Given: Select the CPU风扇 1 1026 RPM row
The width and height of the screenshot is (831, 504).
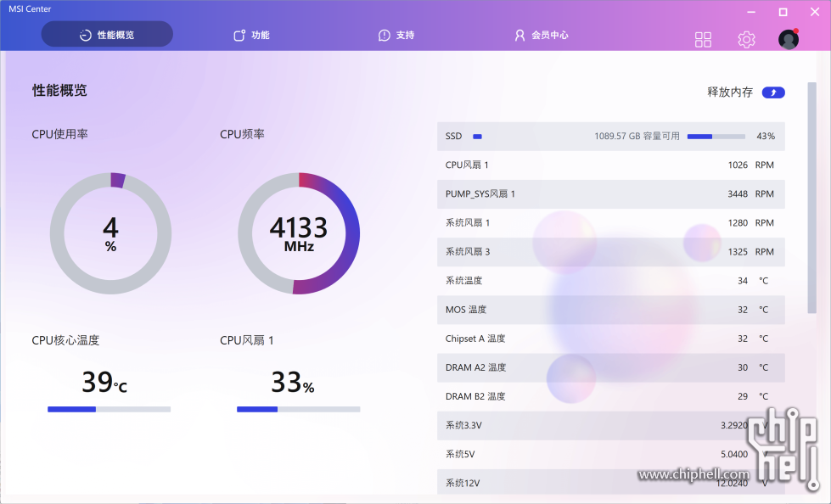Looking at the screenshot, I should pos(610,165).
